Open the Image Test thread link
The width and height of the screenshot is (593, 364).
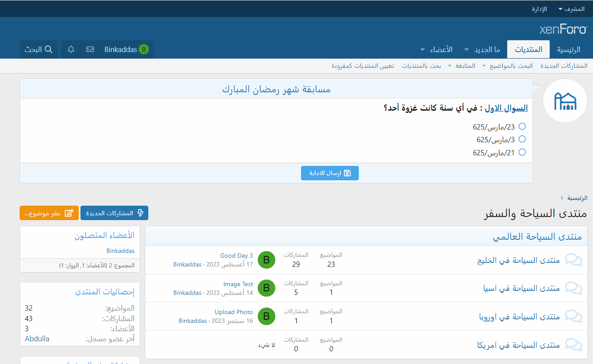click(238, 284)
